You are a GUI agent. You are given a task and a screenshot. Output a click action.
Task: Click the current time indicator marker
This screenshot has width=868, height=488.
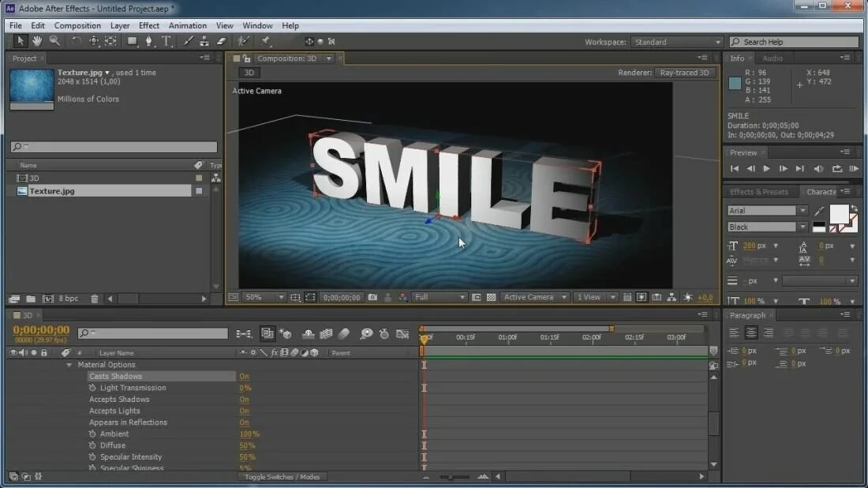(x=424, y=338)
